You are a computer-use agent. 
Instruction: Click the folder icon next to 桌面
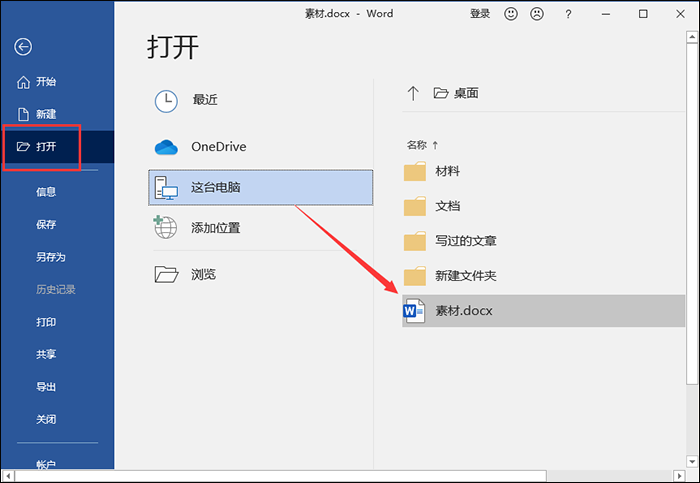(x=441, y=93)
